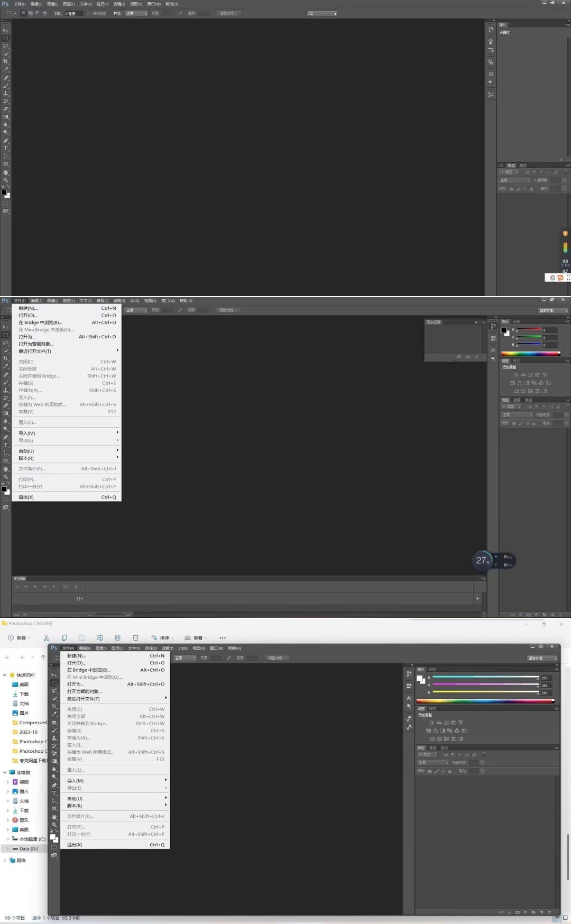Click the Delete trash icon in File Explorer toolbar

click(135, 637)
